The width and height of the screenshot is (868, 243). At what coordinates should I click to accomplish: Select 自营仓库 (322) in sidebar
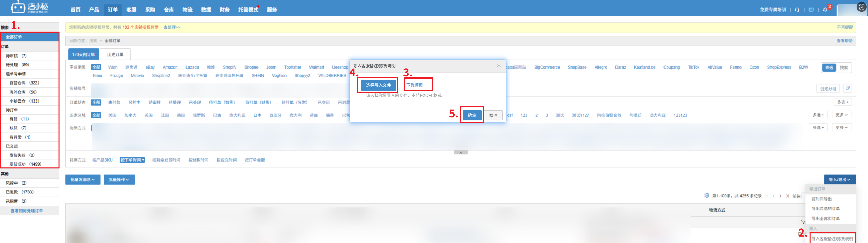(x=30, y=83)
